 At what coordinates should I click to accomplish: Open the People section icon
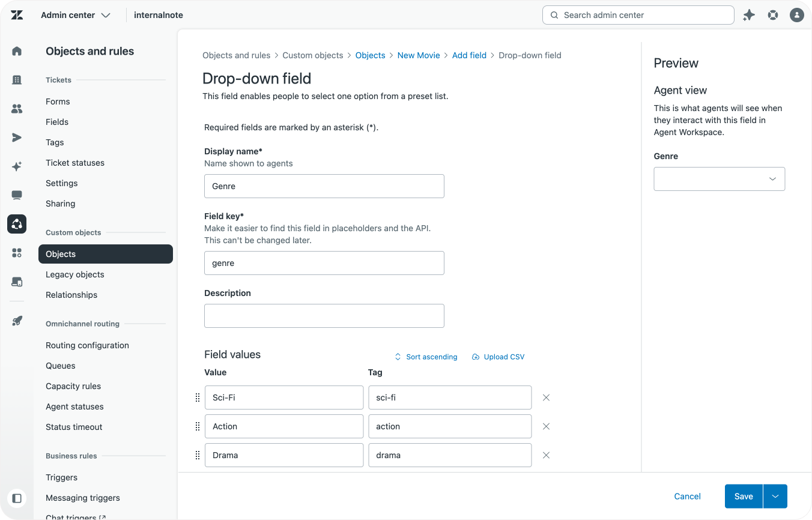(x=17, y=109)
